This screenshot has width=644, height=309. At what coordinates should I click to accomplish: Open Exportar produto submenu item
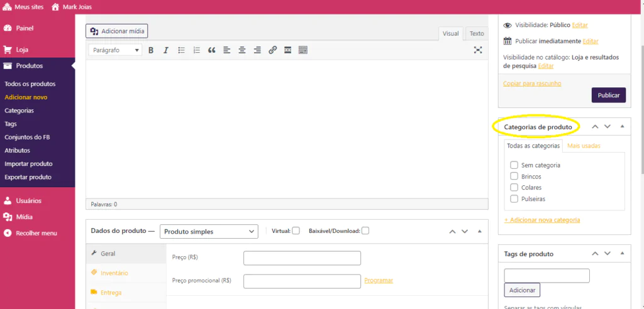tap(28, 177)
